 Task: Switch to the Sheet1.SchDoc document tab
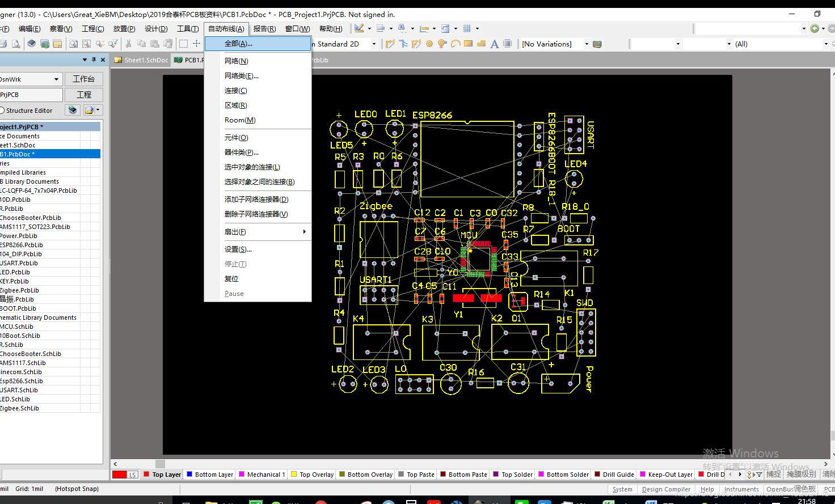click(x=142, y=60)
